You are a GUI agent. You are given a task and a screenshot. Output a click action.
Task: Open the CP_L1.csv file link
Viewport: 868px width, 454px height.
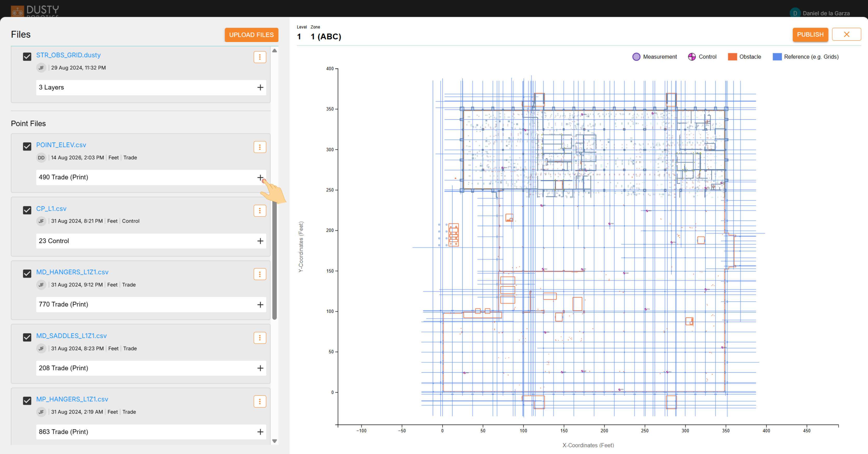[x=51, y=209]
